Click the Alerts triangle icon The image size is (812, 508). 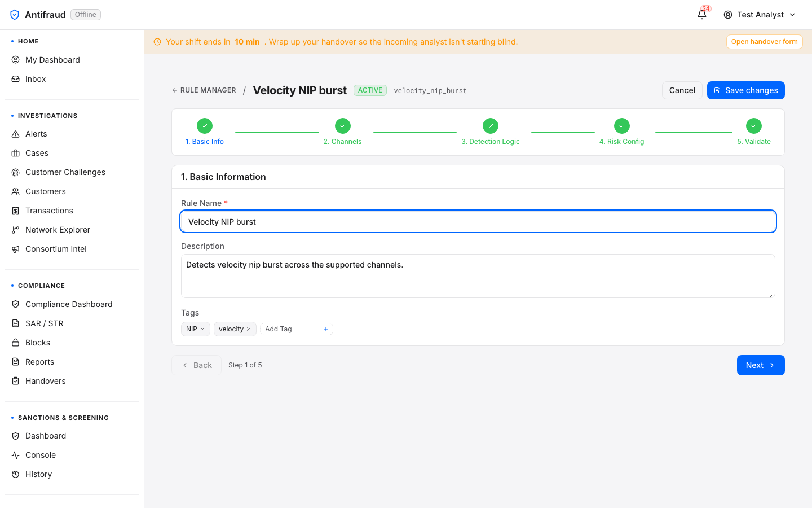pyautogui.click(x=16, y=134)
